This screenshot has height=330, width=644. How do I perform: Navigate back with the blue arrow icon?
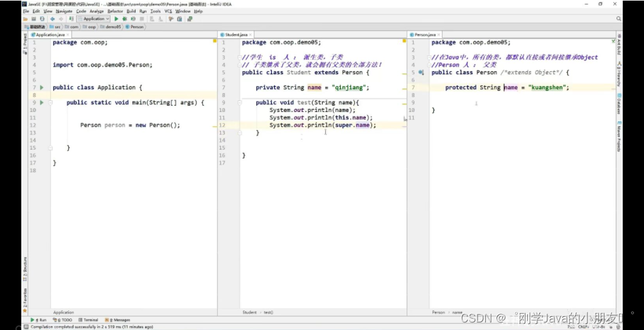point(52,19)
